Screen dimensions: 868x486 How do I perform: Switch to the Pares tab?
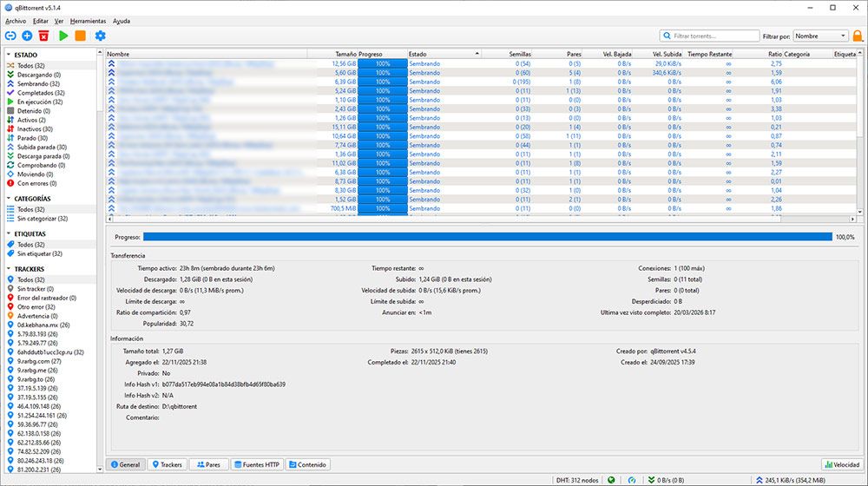pos(208,464)
